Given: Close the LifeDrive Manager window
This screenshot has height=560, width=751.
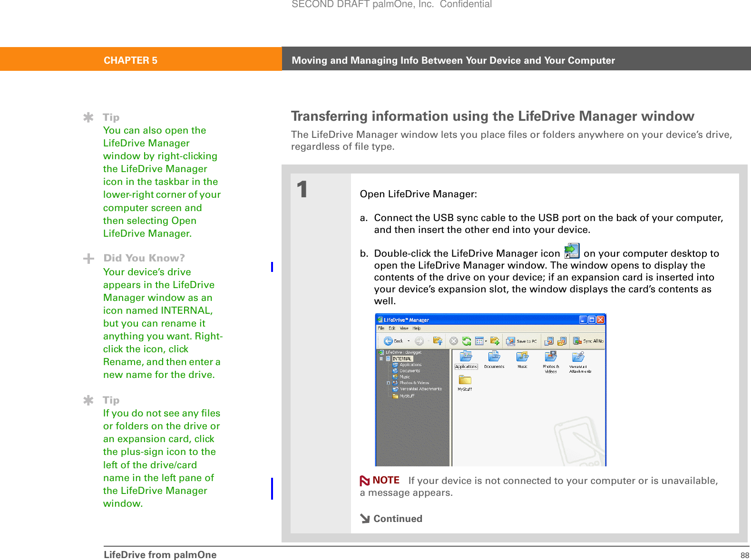Looking at the screenshot, I should coord(601,320).
